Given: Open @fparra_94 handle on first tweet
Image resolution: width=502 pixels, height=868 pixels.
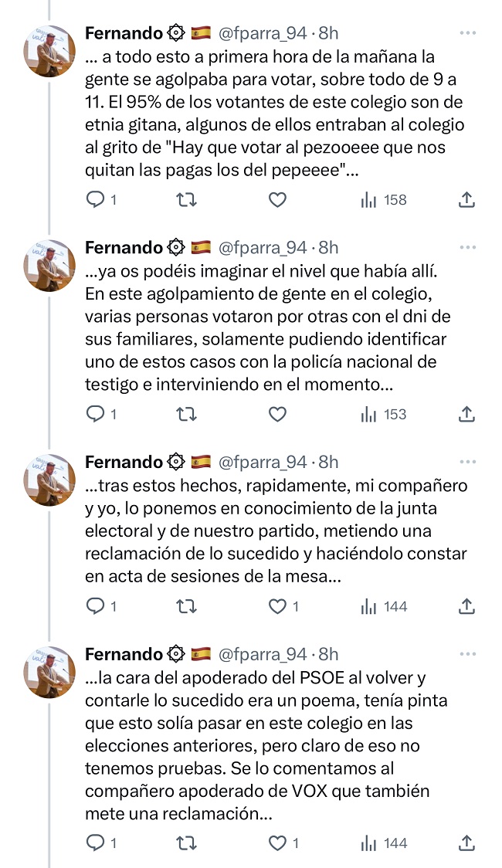Looking at the screenshot, I should [x=263, y=33].
